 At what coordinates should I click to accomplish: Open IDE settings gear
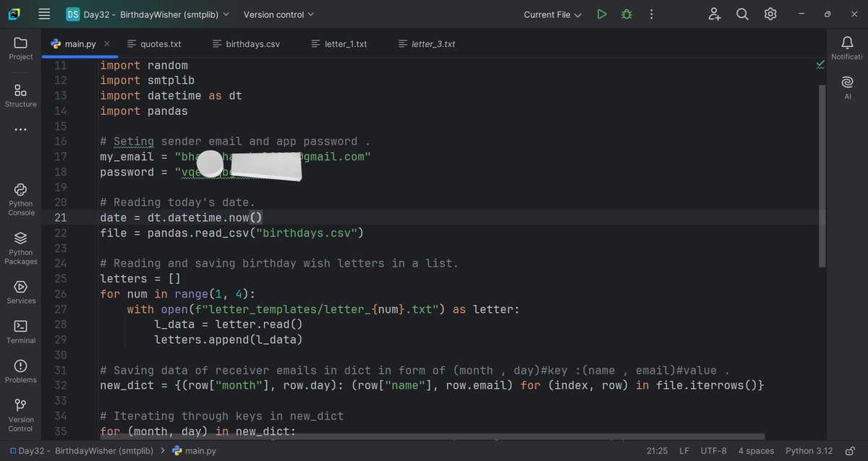click(770, 14)
